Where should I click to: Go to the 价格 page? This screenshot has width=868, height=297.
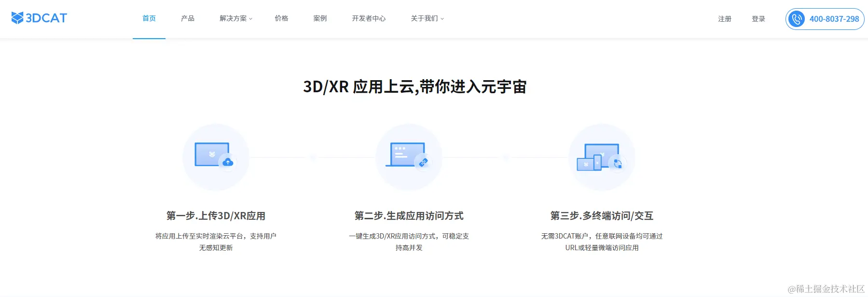[x=281, y=18]
